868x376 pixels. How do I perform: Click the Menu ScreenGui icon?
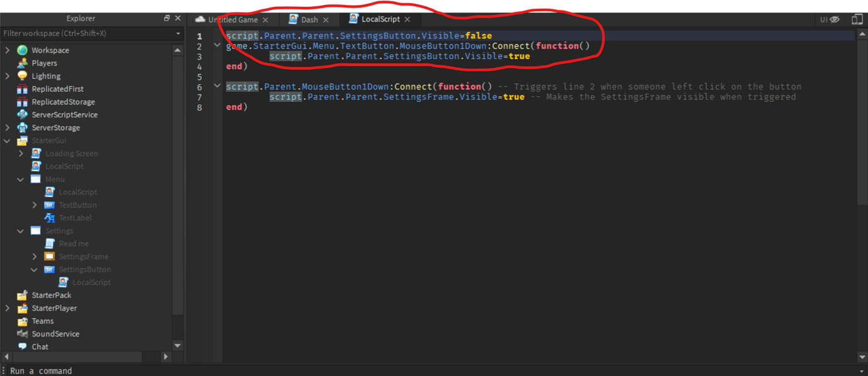pyautogui.click(x=36, y=179)
